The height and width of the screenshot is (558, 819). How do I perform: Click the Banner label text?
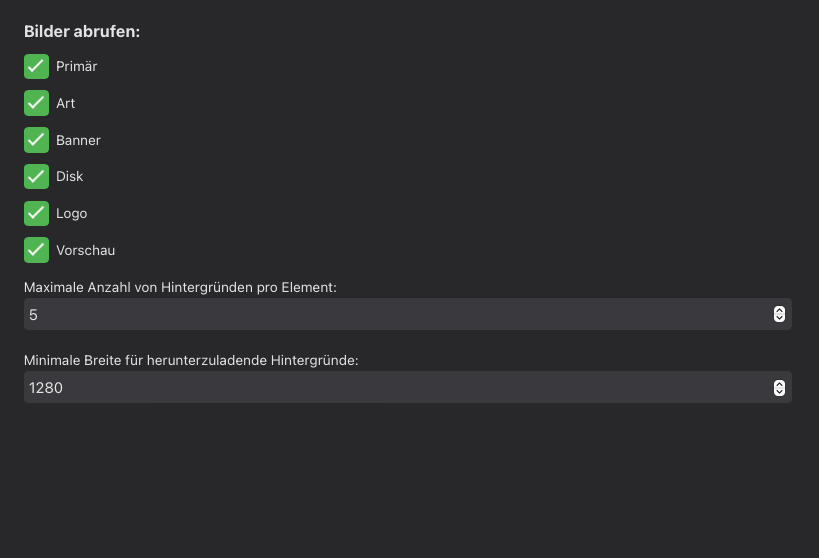(78, 140)
